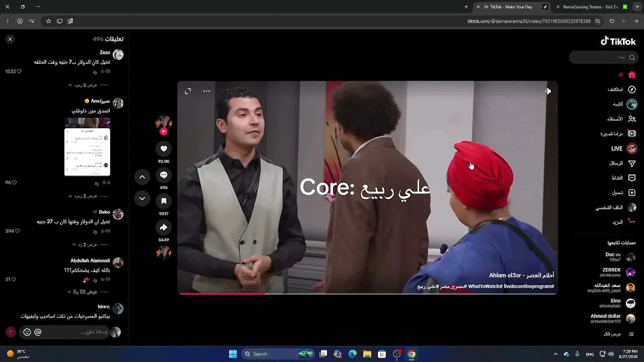Open the browser profile icon
Image resolution: width=644 pixels, height=362 pixels.
(20, 21)
